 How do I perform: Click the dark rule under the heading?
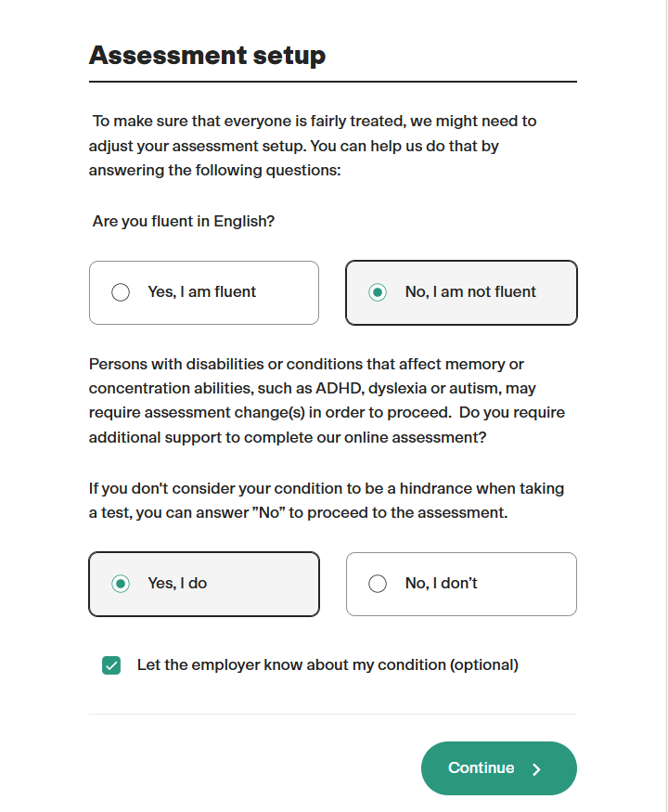(x=332, y=82)
